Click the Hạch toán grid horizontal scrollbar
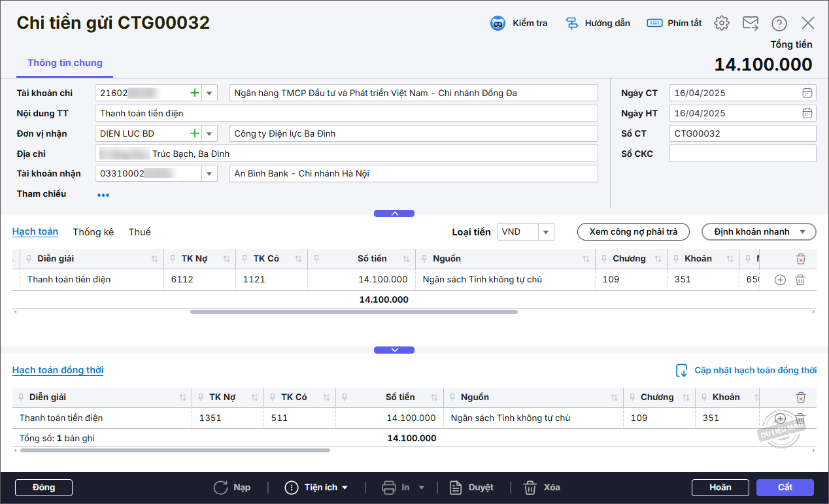829x504 pixels. 353,312
